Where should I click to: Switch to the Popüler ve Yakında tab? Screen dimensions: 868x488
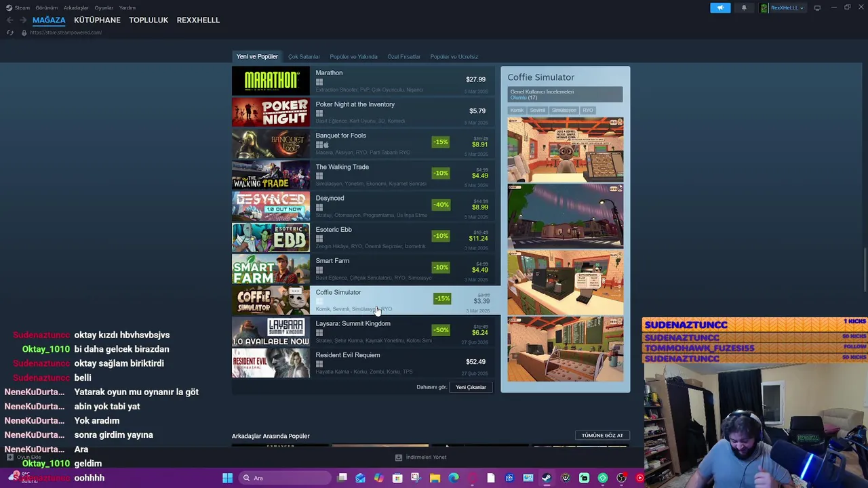click(353, 57)
